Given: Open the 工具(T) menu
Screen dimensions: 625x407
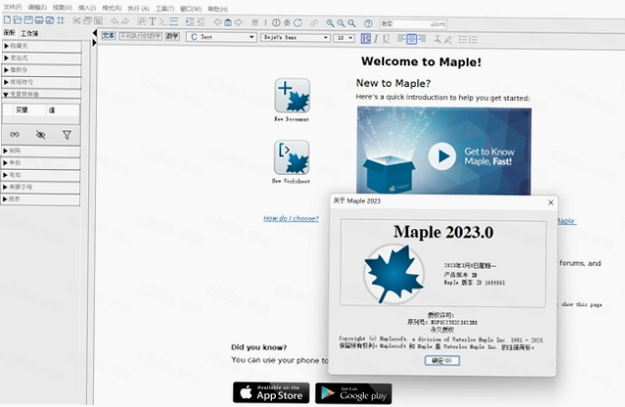Looking at the screenshot, I should [165, 8].
